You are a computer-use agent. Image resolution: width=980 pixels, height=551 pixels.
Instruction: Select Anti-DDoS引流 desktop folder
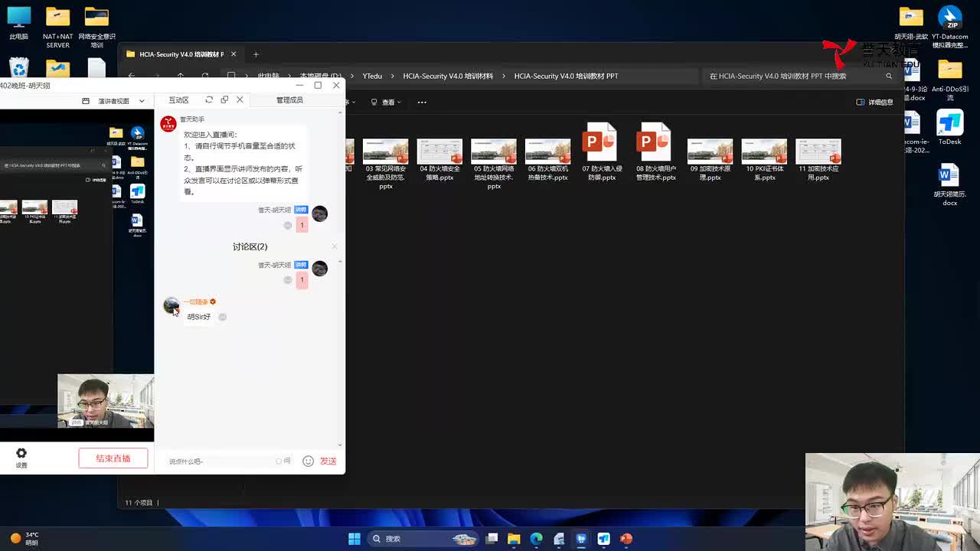tap(950, 81)
